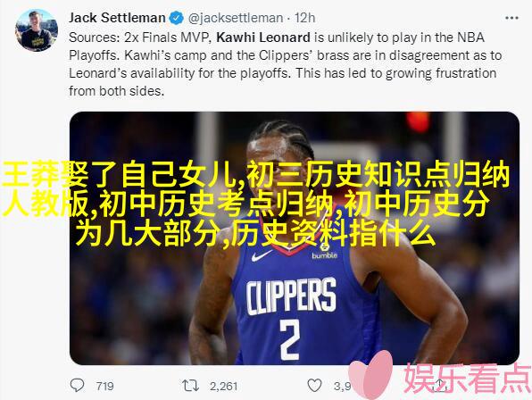Click the 719 replies count
Viewport: 532px width, 400px height.
[x=104, y=386]
